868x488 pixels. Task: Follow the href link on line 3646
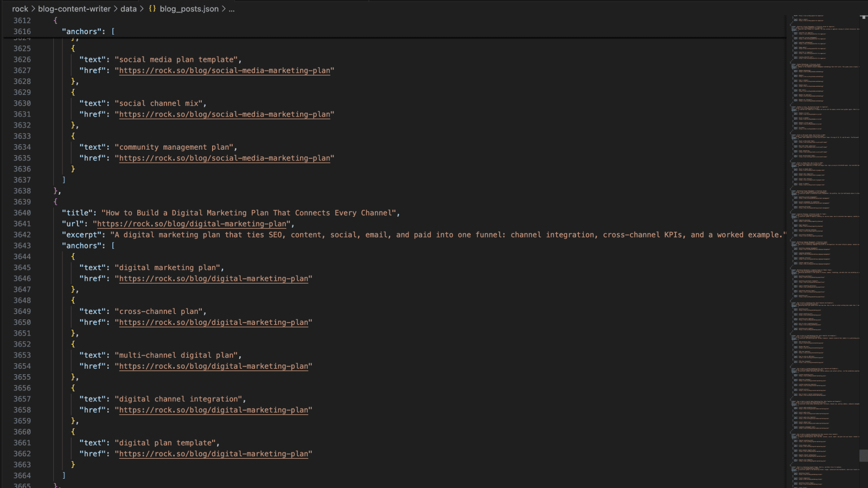tap(214, 279)
